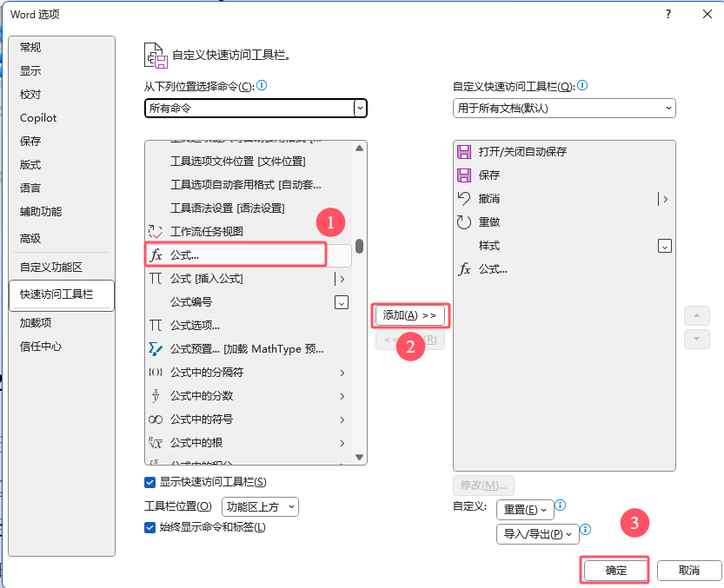
Task: Select the 快速访问工具栏 category
Action: (62, 294)
